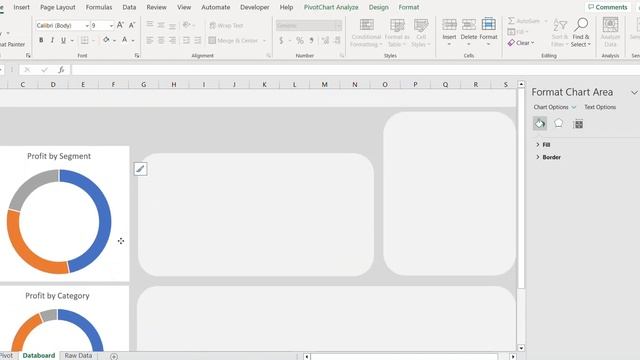Click the formula bar input

click(x=355, y=70)
